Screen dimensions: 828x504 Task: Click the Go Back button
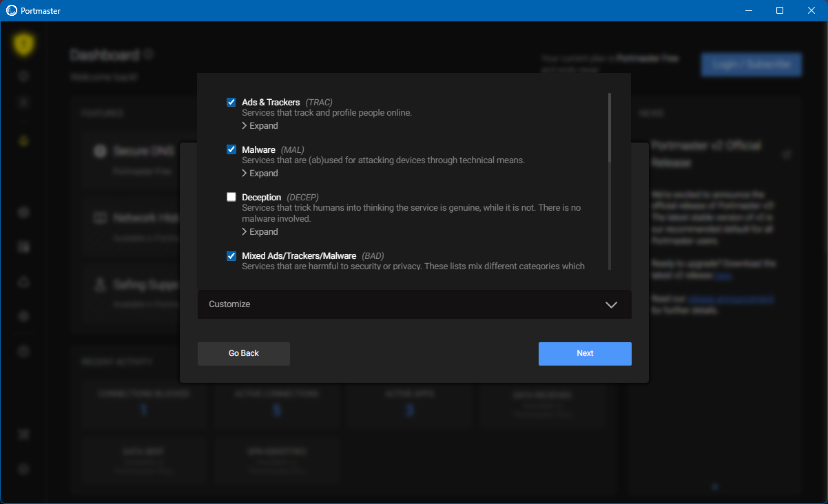(244, 353)
